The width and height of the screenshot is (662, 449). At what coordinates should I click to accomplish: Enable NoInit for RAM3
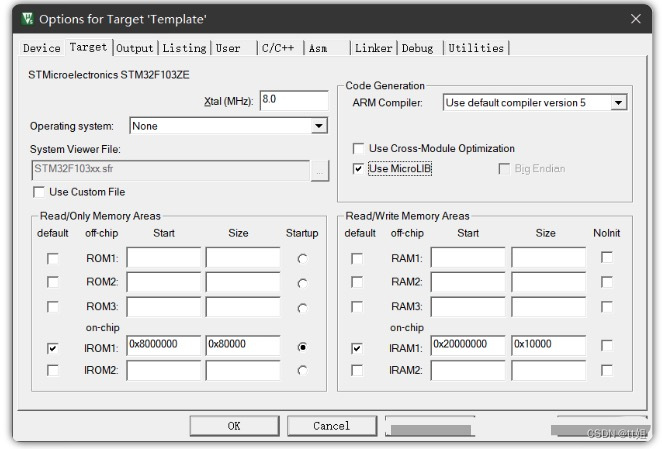tap(607, 307)
